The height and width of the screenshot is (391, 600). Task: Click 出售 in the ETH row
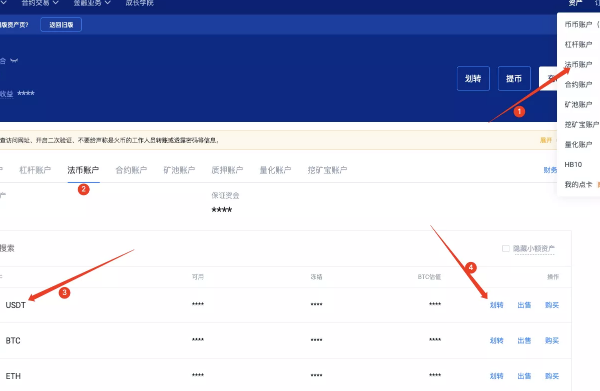tap(524, 376)
